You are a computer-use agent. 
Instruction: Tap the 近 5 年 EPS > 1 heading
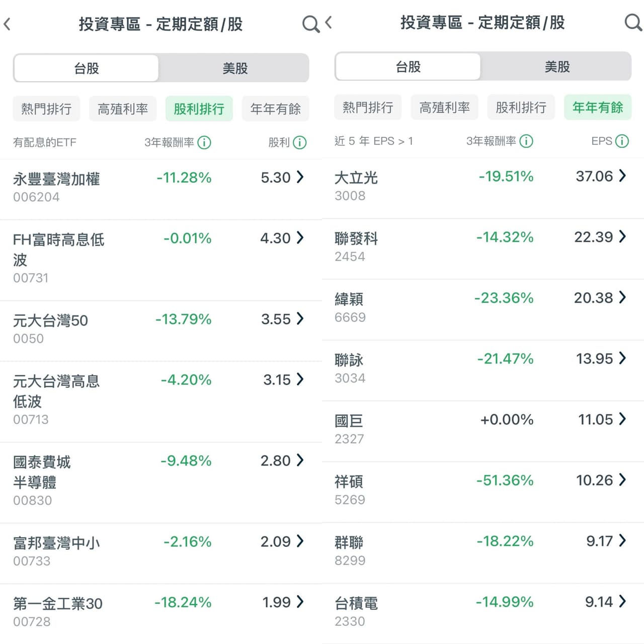click(374, 141)
